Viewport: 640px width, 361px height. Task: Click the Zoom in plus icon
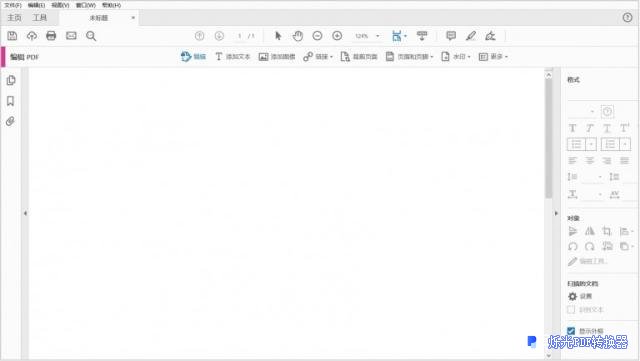coord(337,36)
